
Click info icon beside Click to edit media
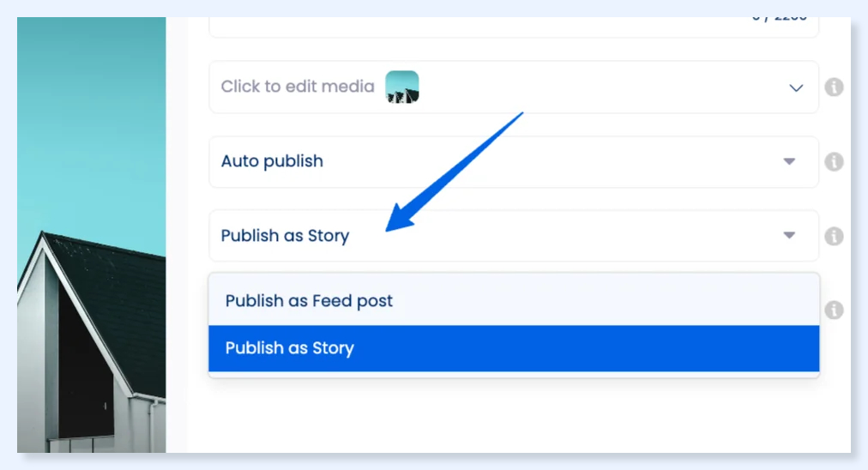pos(834,87)
